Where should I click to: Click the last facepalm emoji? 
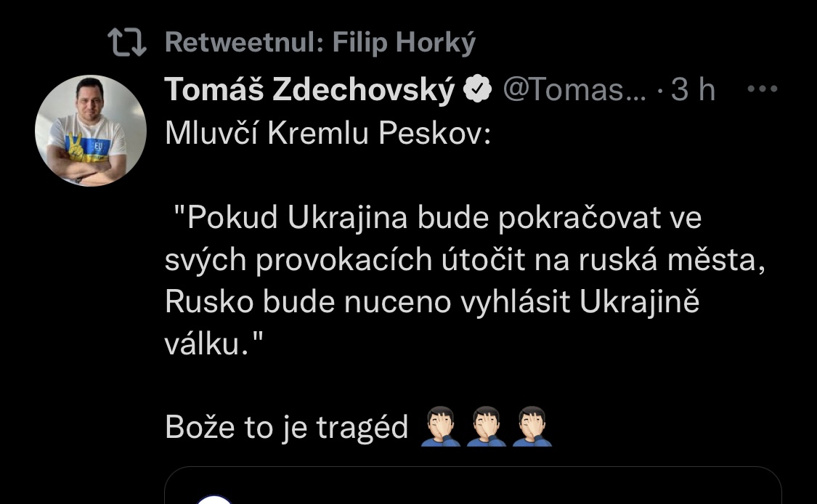tap(532, 427)
